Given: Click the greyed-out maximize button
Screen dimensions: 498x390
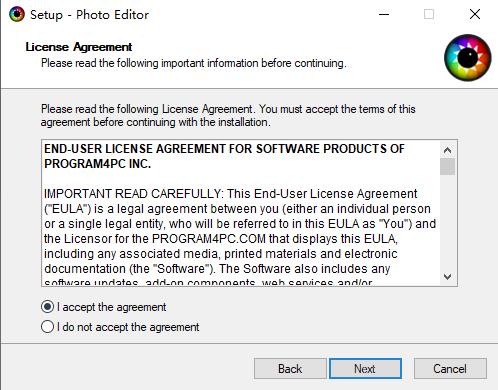Looking at the screenshot, I should tap(429, 14).
